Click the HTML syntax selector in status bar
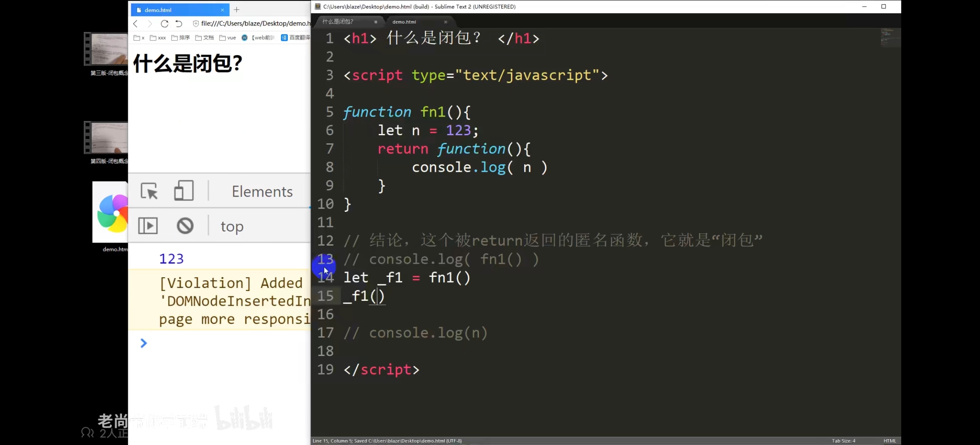Image resolution: width=980 pixels, height=445 pixels. pyautogui.click(x=890, y=440)
